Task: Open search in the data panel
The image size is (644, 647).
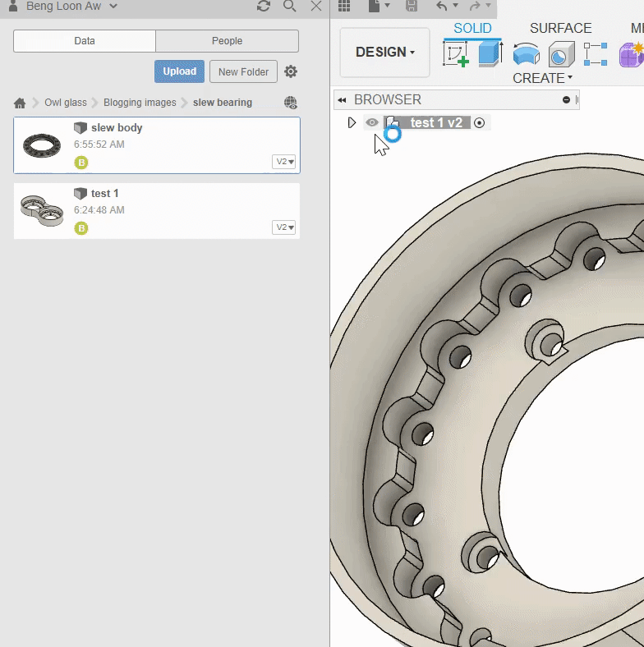Action: click(289, 6)
